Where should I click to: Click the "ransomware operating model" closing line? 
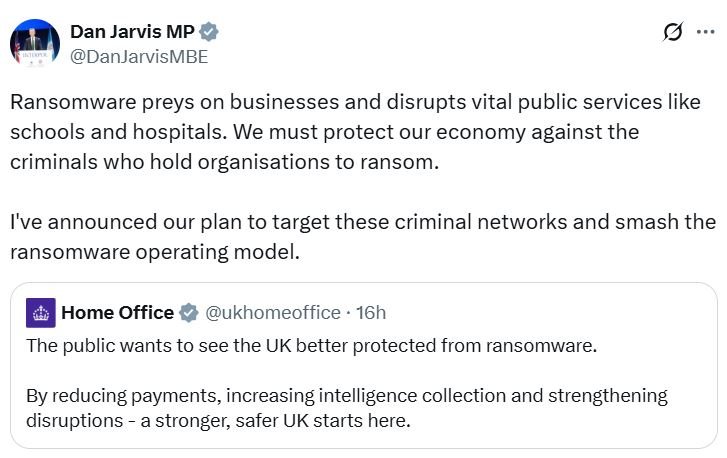155,251
